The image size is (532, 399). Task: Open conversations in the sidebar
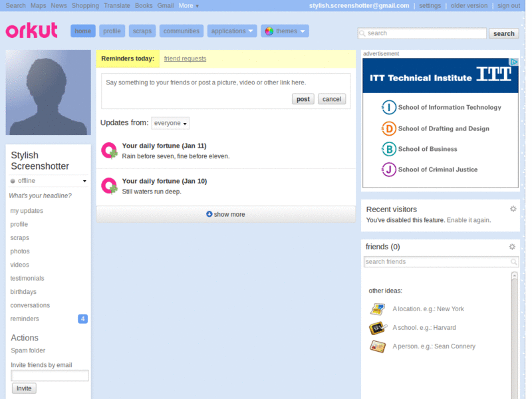coord(30,305)
